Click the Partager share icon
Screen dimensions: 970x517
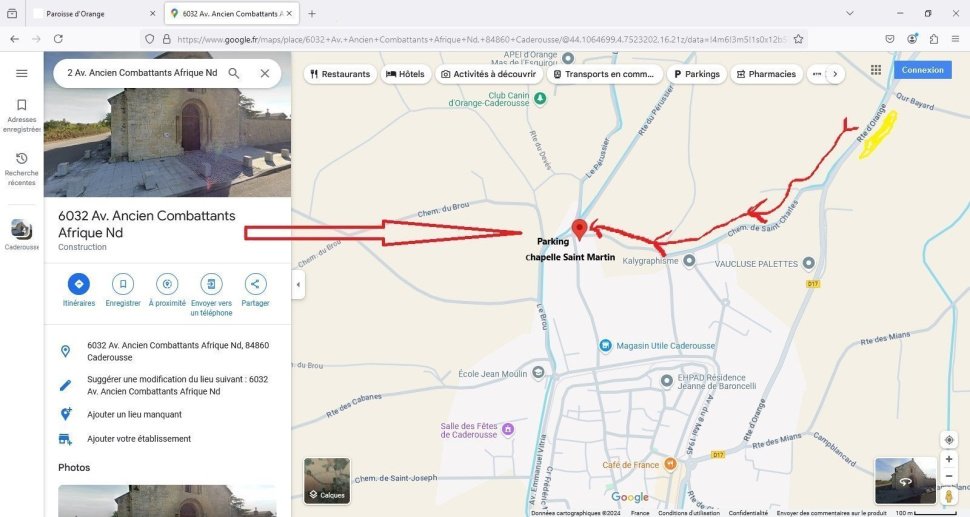255,284
